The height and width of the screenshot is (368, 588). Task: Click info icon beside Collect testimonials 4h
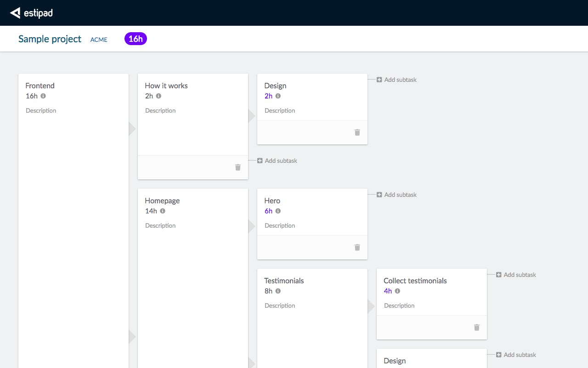(397, 291)
